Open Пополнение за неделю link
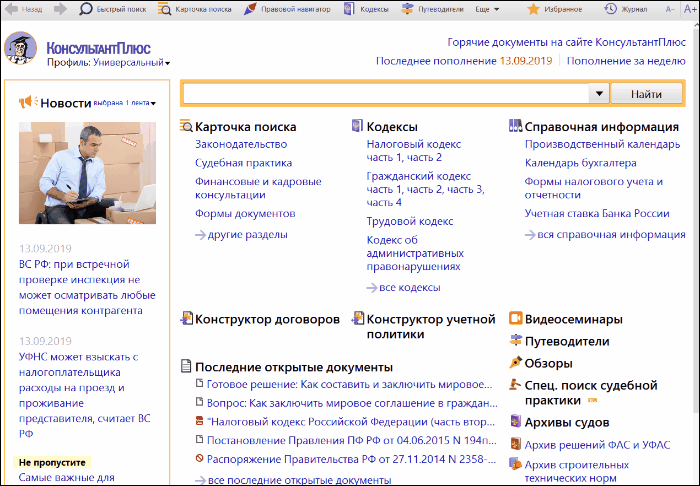The width and height of the screenshot is (700, 486). [626, 61]
